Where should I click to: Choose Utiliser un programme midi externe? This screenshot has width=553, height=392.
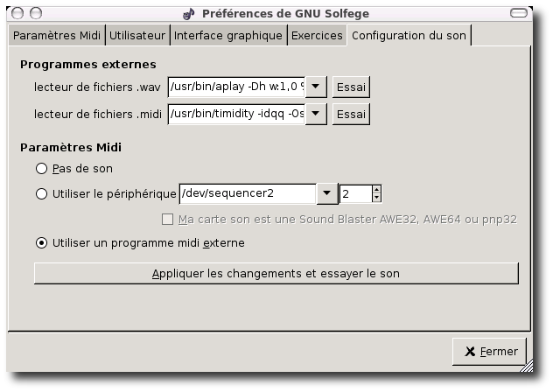[x=42, y=242]
